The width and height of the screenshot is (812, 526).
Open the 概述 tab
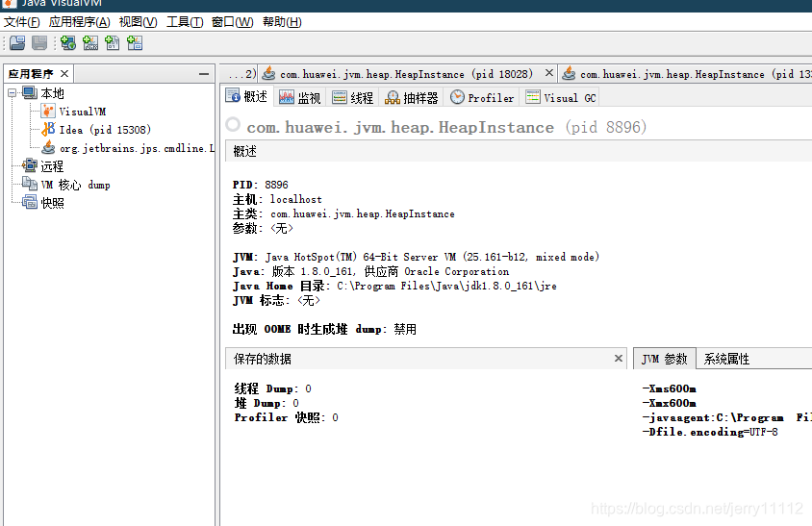[x=247, y=97]
